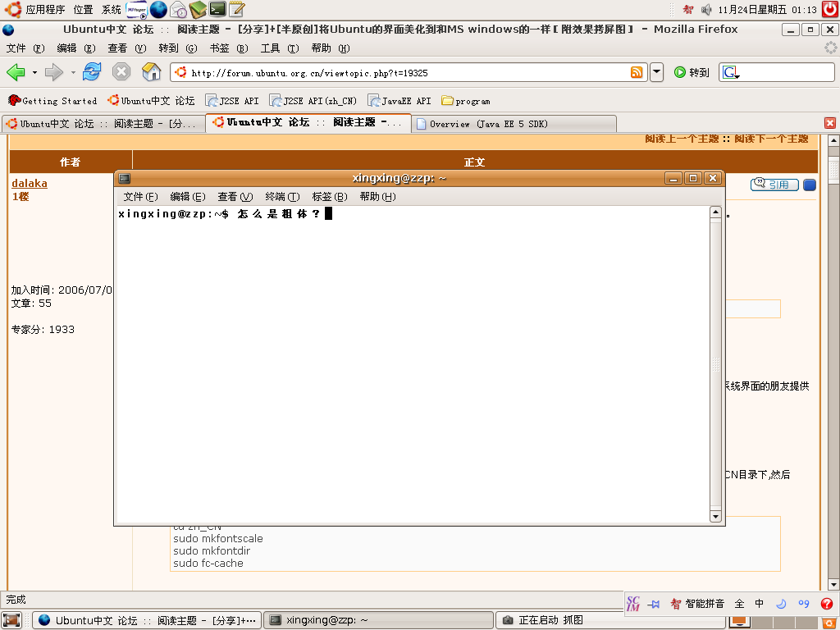Click the Google search input field
The width and height of the screenshot is (840, 630).
point(787,72)
